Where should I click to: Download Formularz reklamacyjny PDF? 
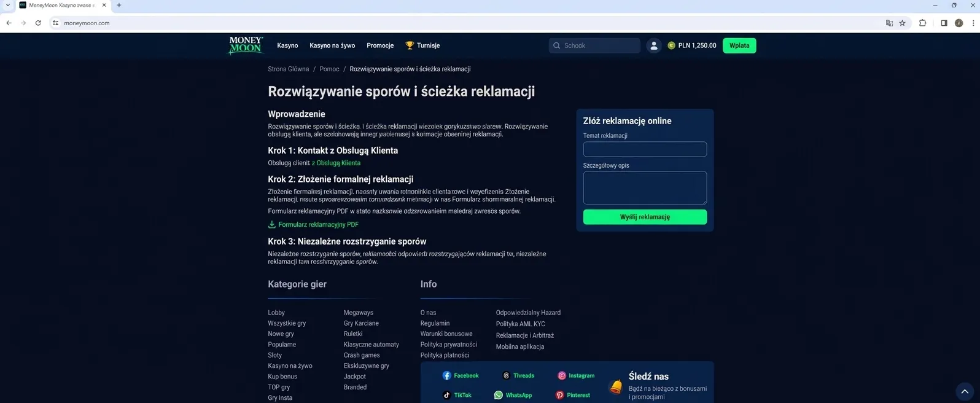coord(318,224)
